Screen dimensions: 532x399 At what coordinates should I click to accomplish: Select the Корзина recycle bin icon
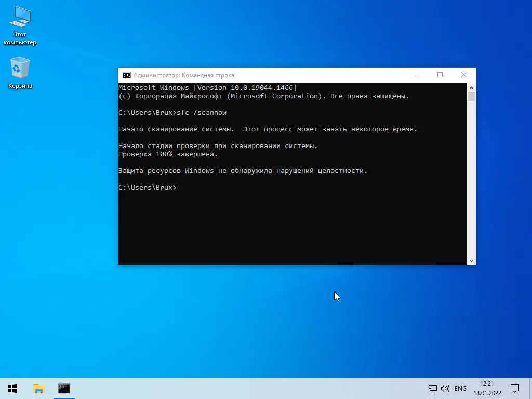click(x=20, y=73)
